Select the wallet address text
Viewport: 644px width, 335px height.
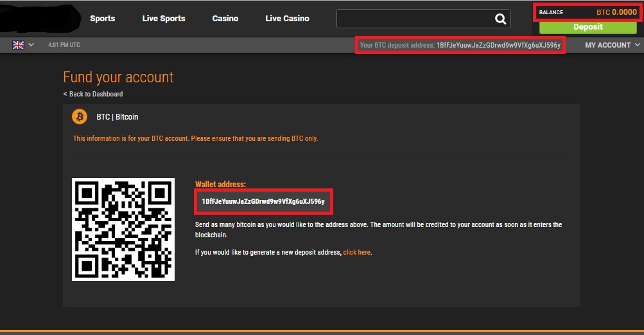[x=263, y=201]
